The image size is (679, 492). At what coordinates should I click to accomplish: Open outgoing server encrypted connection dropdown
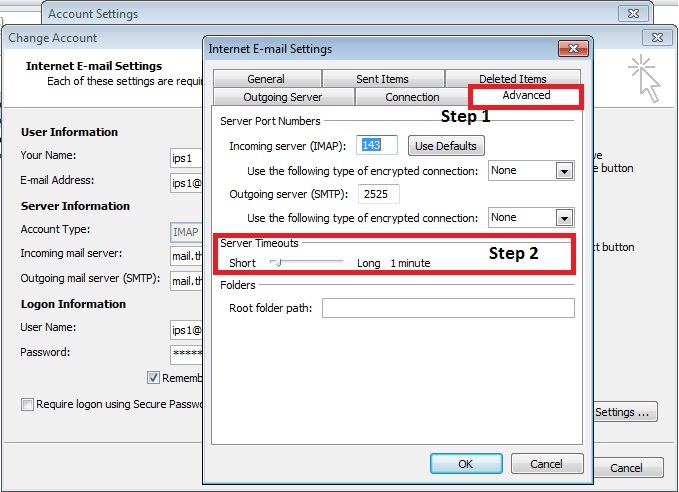564,218
